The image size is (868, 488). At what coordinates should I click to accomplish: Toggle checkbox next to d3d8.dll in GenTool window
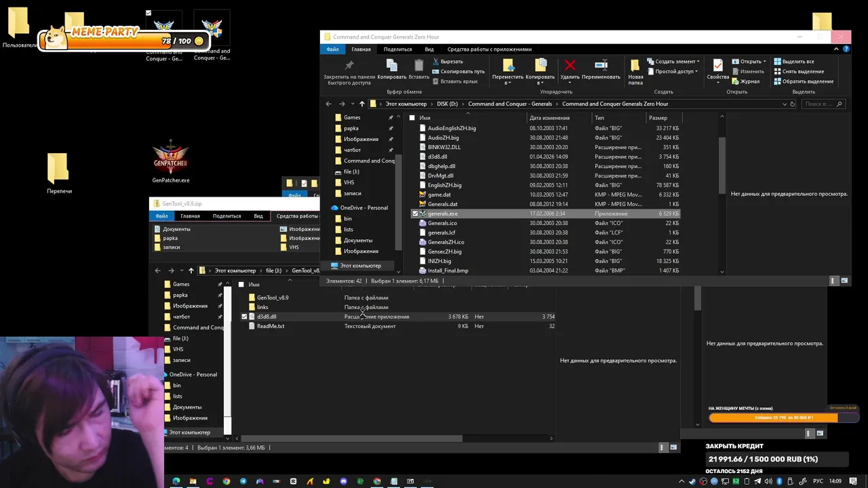tap(244, 317)
